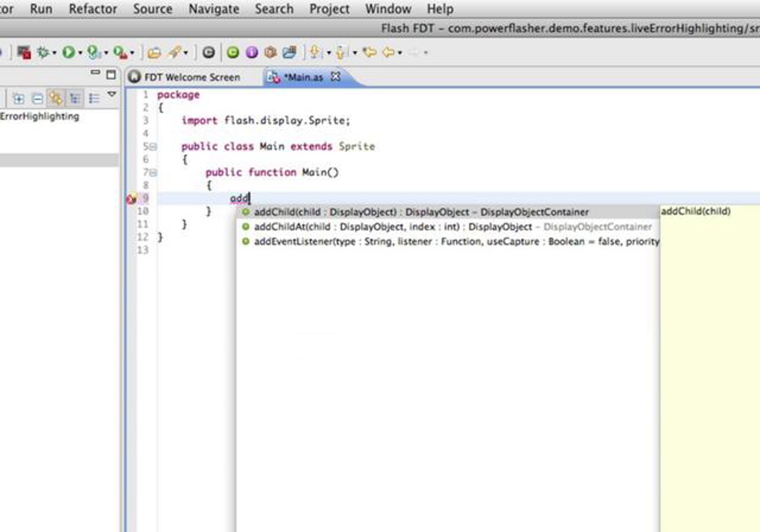Toggle the Link with Editor button

pyautogui.click(x=56, y=98)
